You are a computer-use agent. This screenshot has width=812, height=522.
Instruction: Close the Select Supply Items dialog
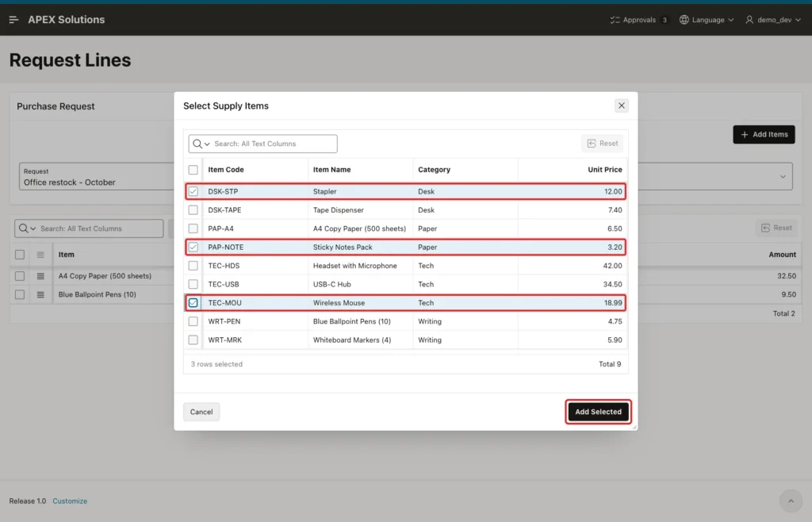pyautogui.click(x=622, y=106)
